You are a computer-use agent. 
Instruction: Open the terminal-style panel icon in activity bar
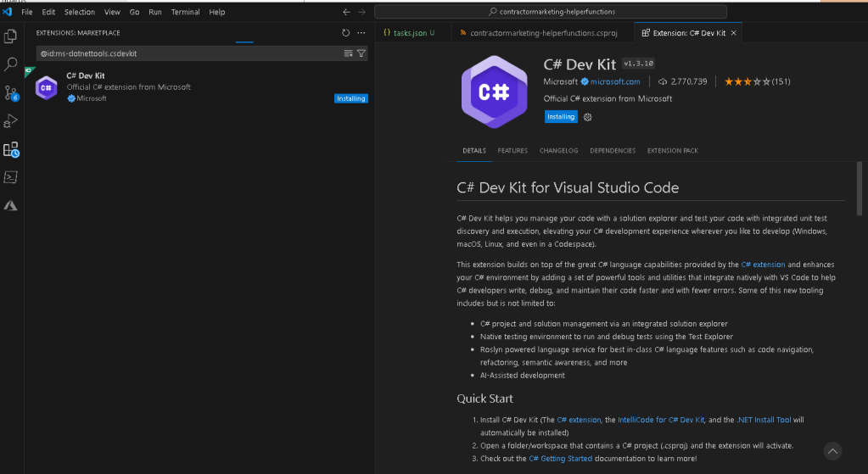pyautogui.click(x=10, y=177)
